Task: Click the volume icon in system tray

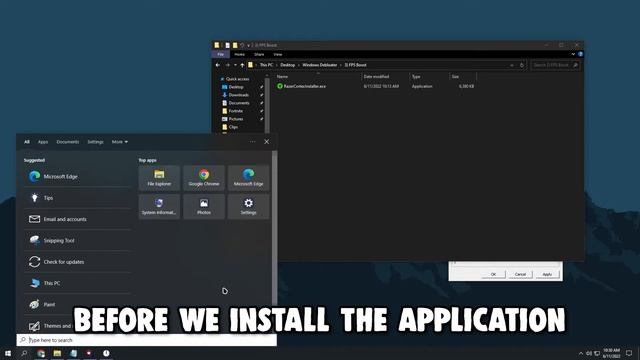Action: (x=589, y=353)
